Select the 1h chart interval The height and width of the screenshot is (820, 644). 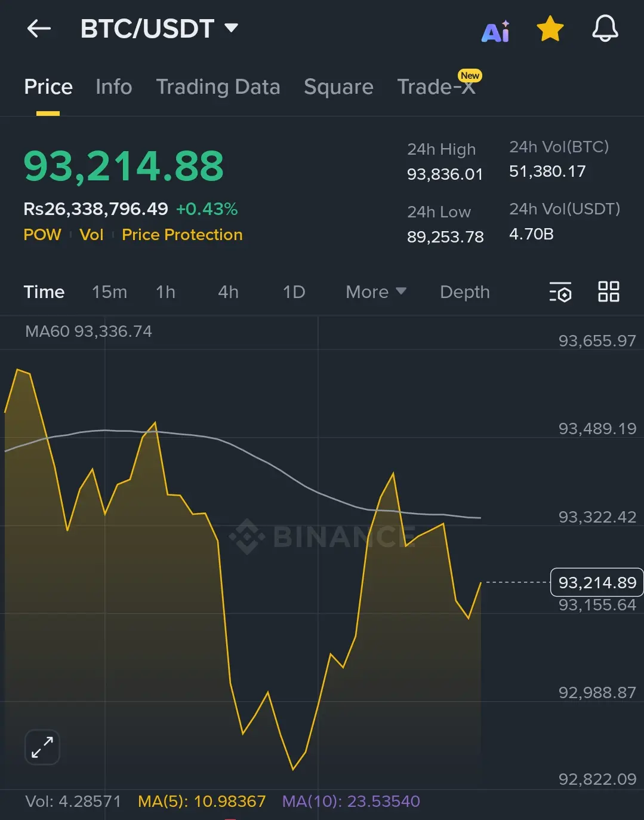(x=165, y=292)
